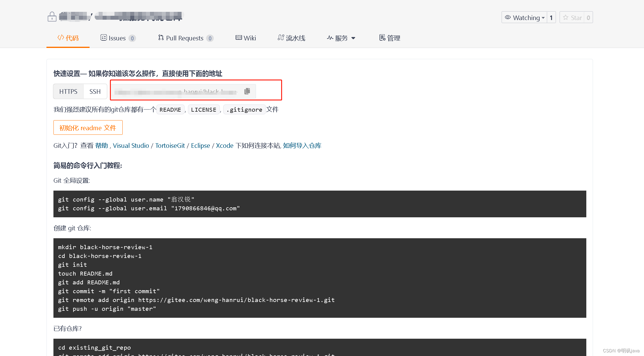Open the Issues tab
This screenshot has width=644, height=356.
[x=118, y=38]
